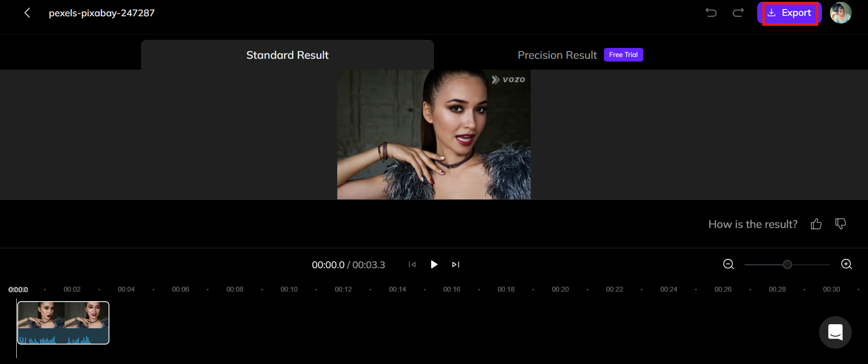Skip to the end of the video
Viewport: 868px width, 364px height.
456,265
